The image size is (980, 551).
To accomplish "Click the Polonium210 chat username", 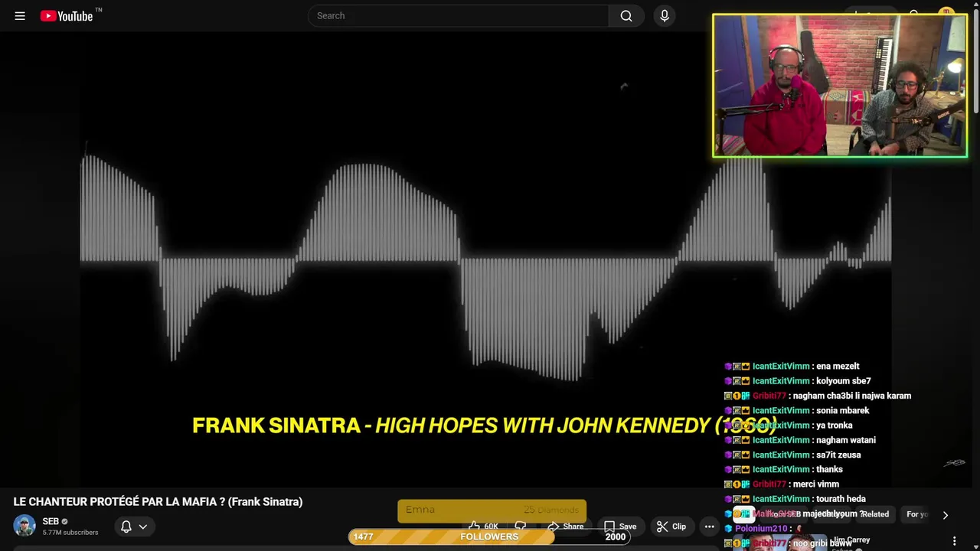I will pos(761,528).
